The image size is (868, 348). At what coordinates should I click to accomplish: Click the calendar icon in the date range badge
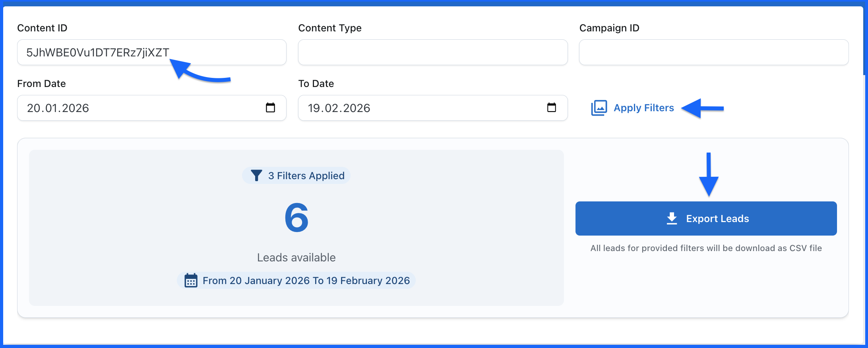tap(191, 280)
